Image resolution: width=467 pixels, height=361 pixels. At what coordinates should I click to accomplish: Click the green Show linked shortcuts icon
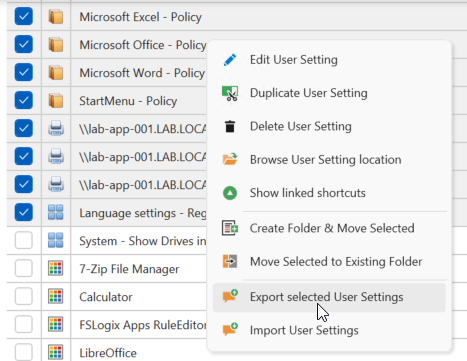230,193
